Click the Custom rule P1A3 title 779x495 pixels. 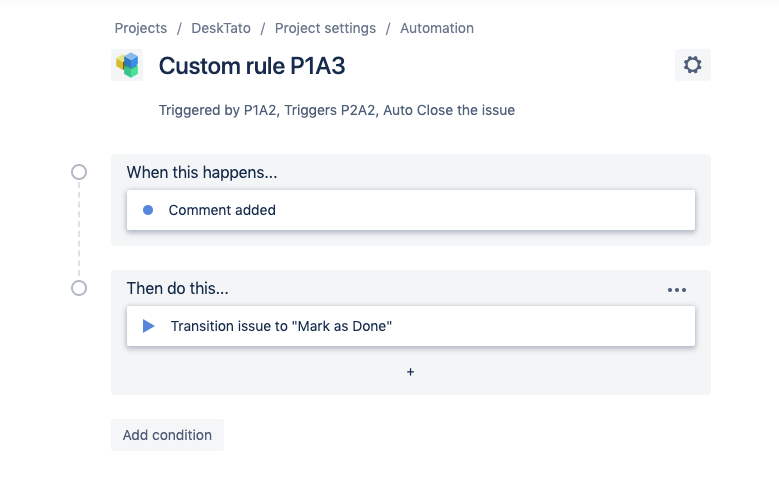click(x=252, y=66)
